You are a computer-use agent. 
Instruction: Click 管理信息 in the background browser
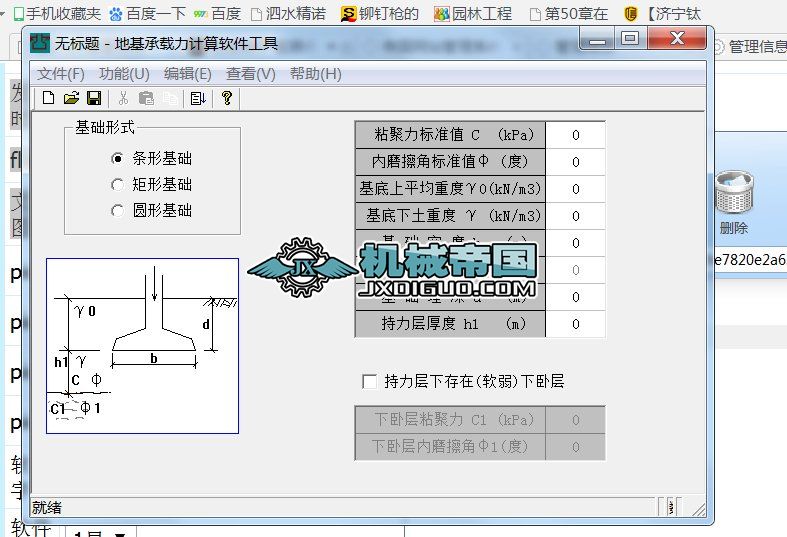point(756,47)
